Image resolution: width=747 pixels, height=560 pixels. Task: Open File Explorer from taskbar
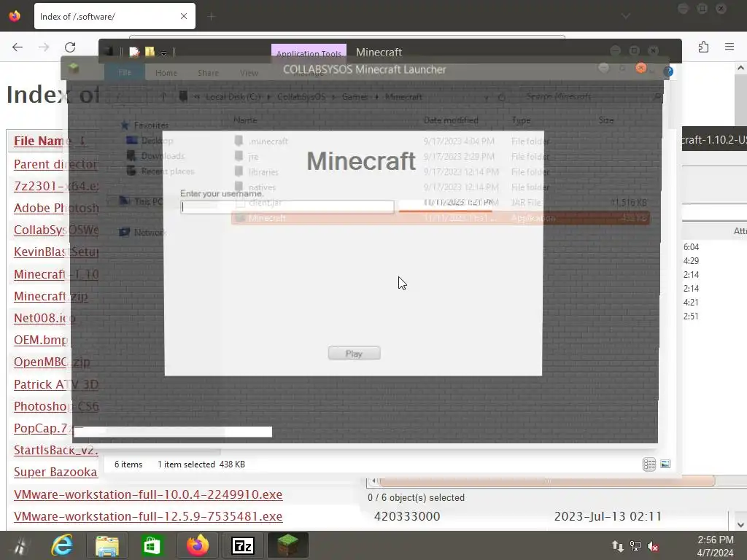pyautogui.click(x=107, y=545)
